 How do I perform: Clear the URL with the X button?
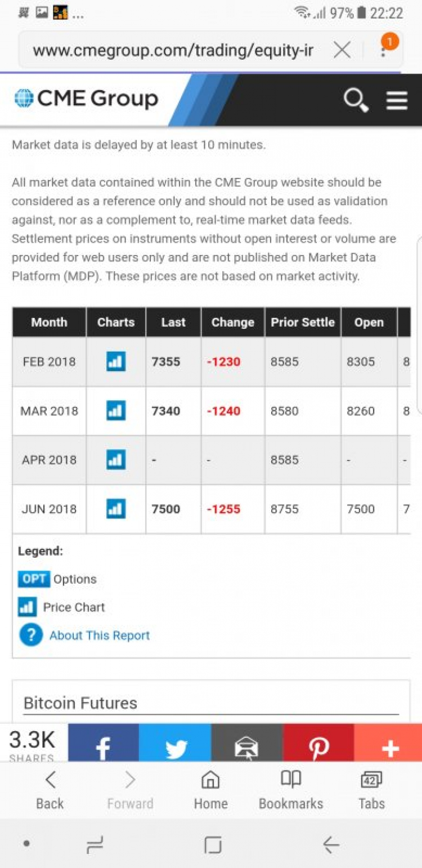342,51
